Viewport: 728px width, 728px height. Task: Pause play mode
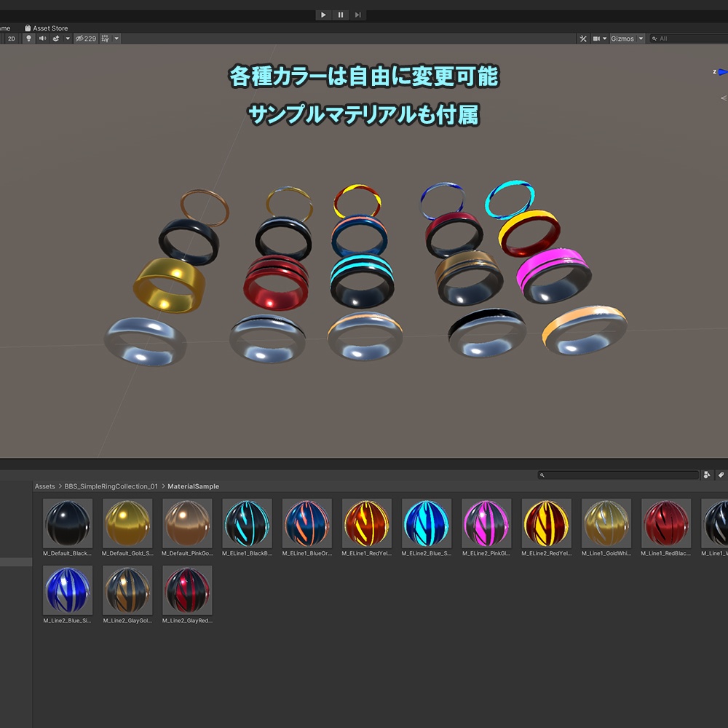click(340, 15)
